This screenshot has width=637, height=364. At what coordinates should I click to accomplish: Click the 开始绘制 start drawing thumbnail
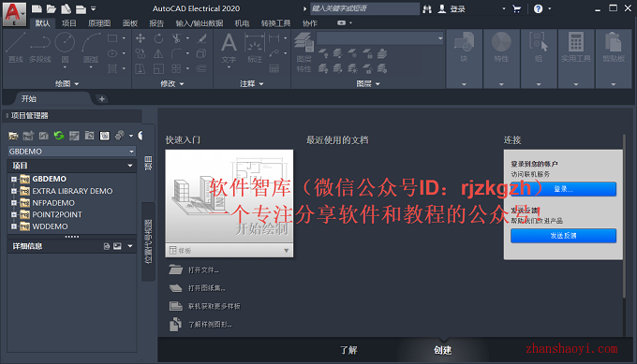(230, 197)
